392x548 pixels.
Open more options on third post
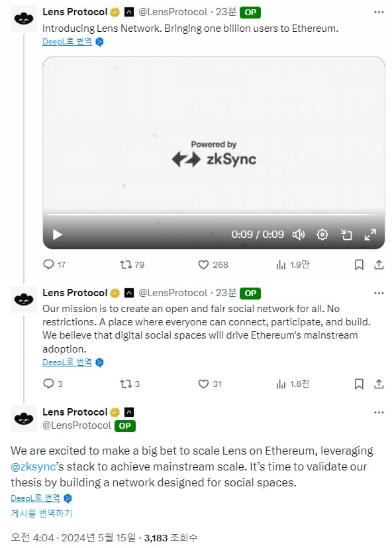point(379,412)
